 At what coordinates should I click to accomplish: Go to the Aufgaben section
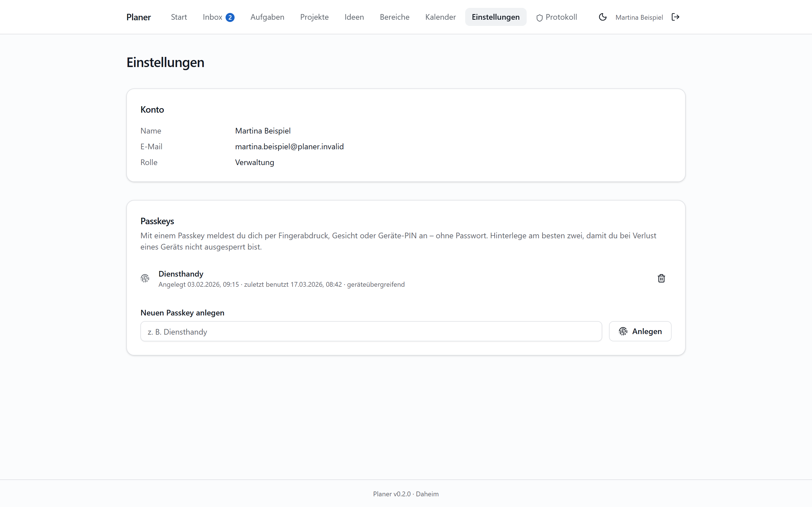pyautogui.click(x=267, y=17)
